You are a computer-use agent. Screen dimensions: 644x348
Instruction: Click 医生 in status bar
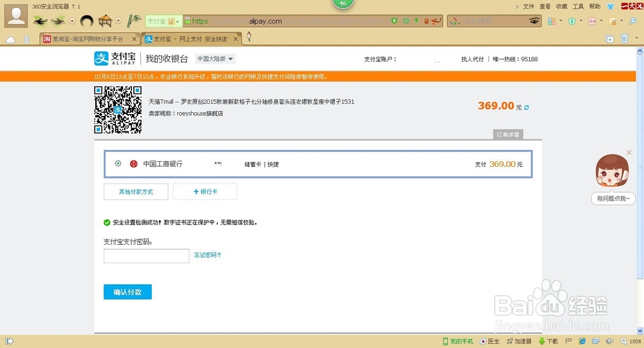(x=490, y=341)
